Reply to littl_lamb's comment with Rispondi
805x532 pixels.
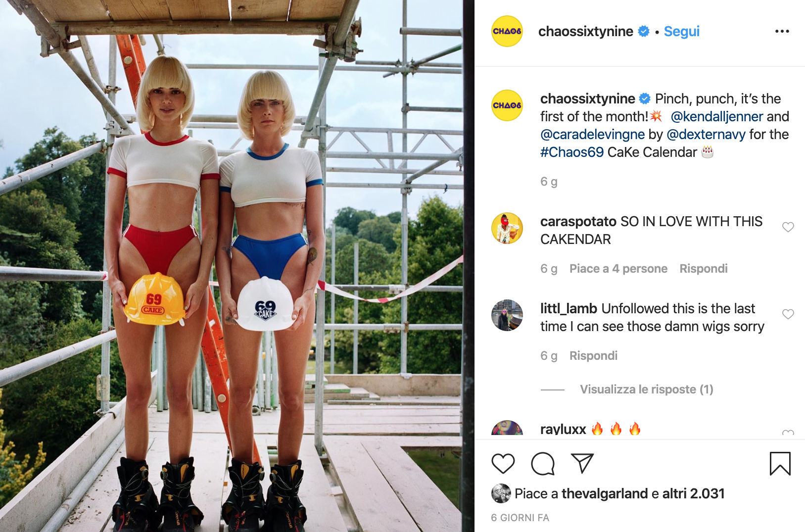[593, 356]
